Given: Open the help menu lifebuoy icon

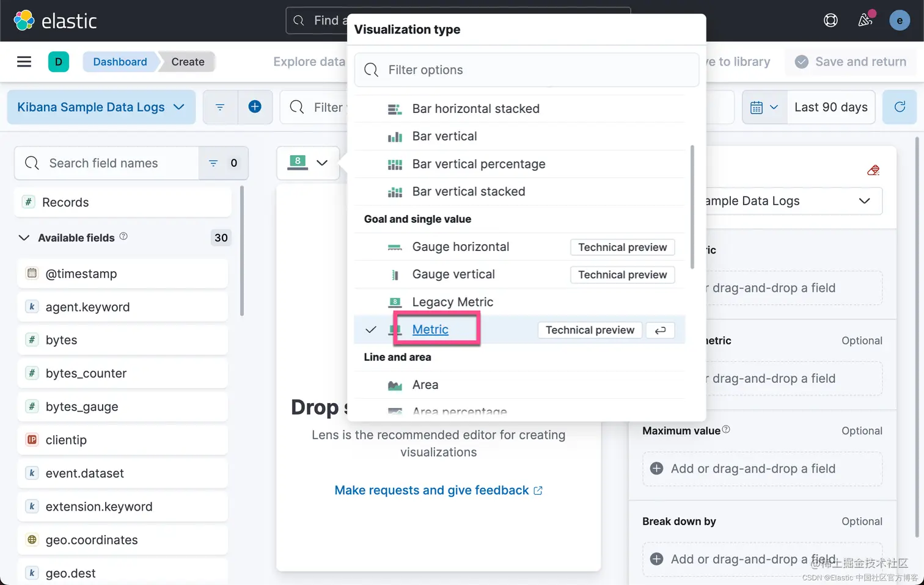Looking at the screenshot, I should pos(831,20).
